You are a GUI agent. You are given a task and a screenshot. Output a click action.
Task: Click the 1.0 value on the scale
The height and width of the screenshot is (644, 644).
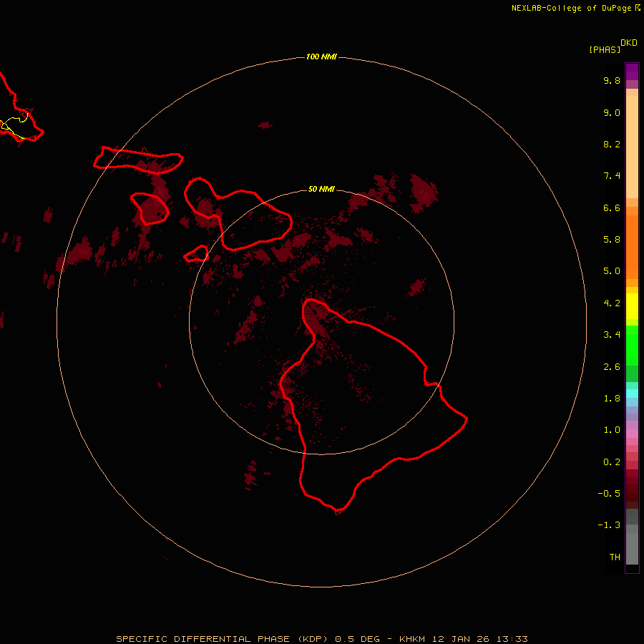click(612, 430)
